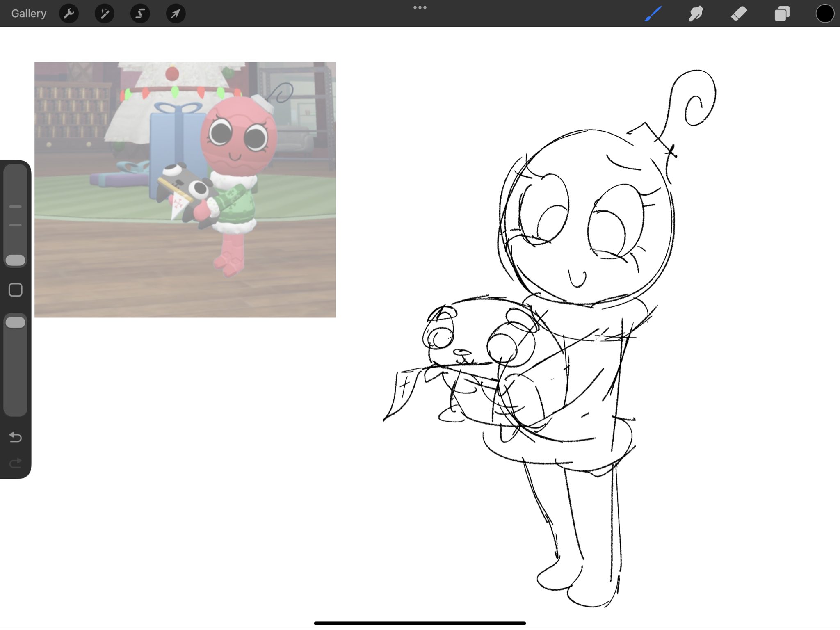Undo the last stroke
The width and height of the screenshot is (840, 630).
click(16, 437)
